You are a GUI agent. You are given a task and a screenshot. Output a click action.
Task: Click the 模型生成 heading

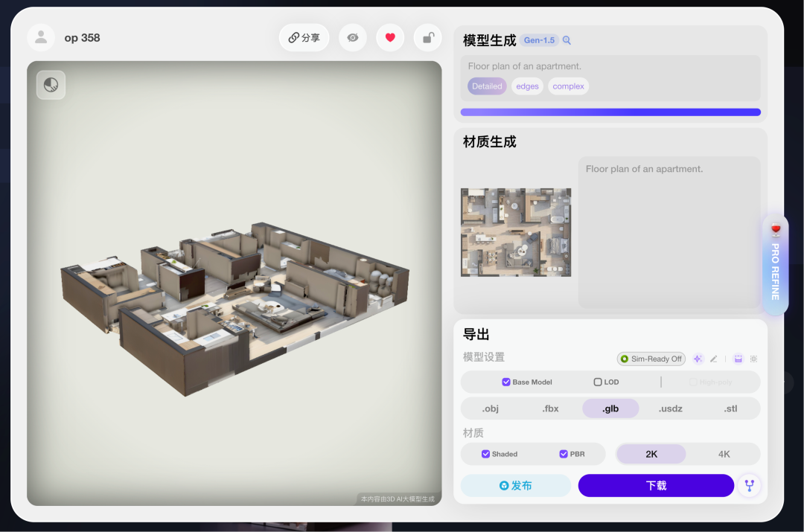coord(490,40)
